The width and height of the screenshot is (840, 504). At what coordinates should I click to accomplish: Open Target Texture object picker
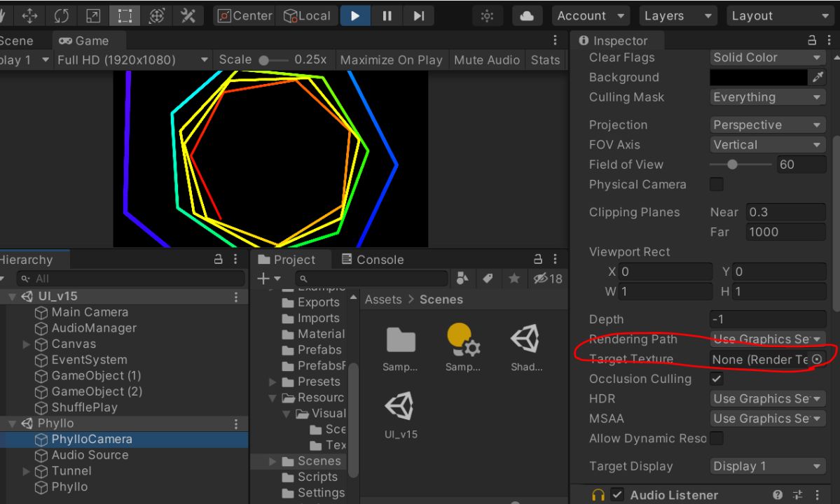817,359
